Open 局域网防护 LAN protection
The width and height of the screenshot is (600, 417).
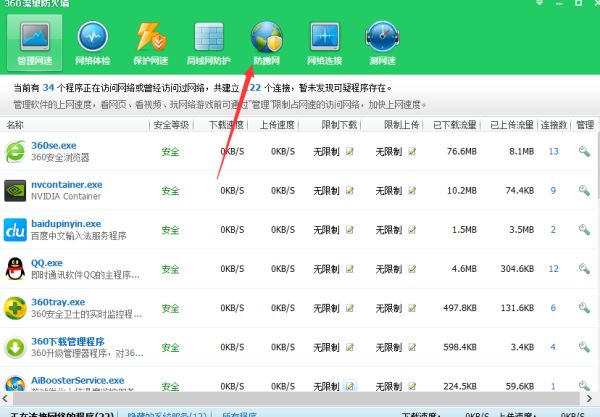209,43
